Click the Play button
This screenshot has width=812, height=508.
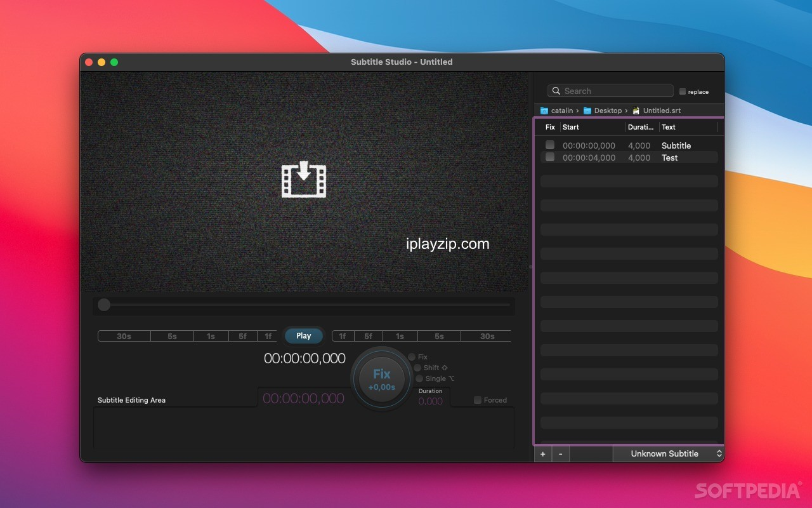[304, 336]
